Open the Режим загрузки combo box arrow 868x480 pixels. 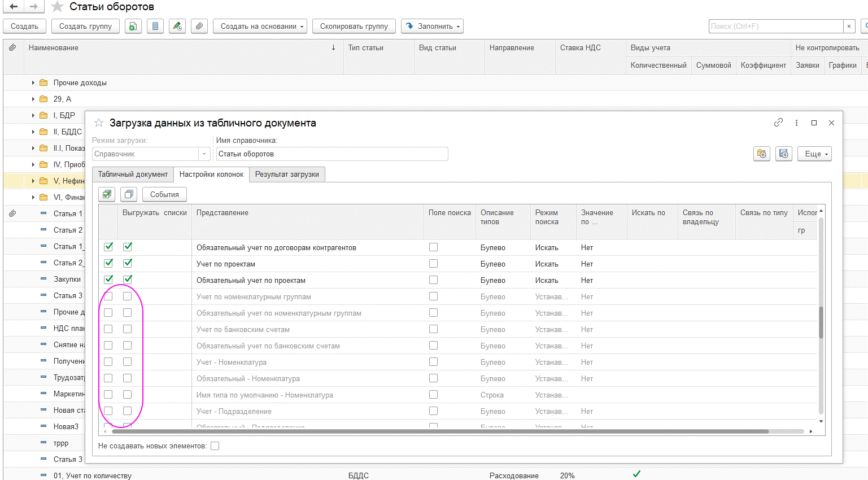(x=204, y=154)
